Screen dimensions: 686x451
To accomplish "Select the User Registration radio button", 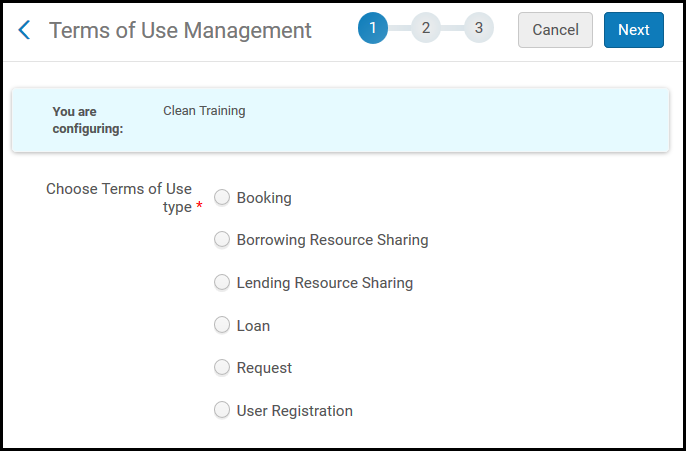I will click(x=222, y=410).
